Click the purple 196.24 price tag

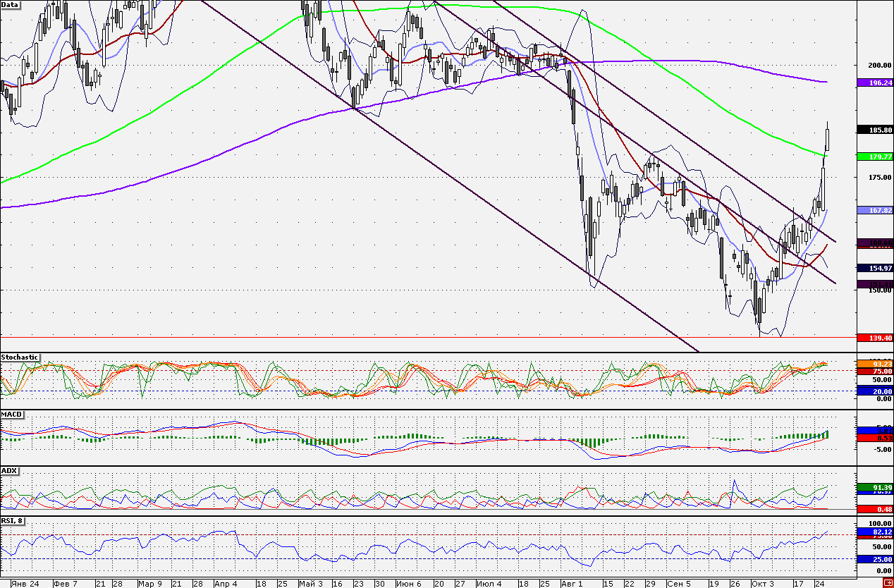click(874, 82)
